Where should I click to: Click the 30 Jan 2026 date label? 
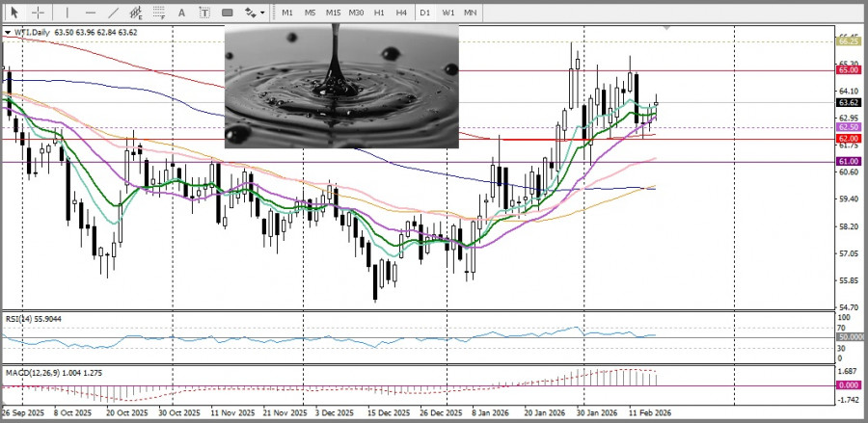coord(597,413)
